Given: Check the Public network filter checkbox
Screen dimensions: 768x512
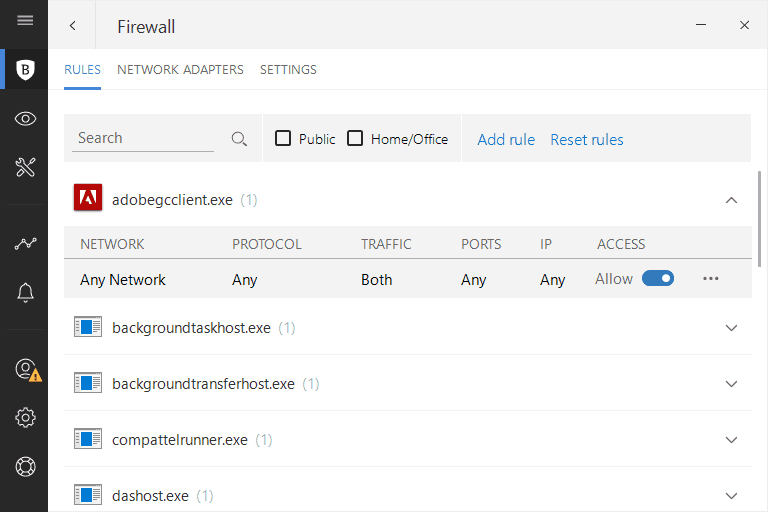Looking at the screenshot, I should 283,138.
